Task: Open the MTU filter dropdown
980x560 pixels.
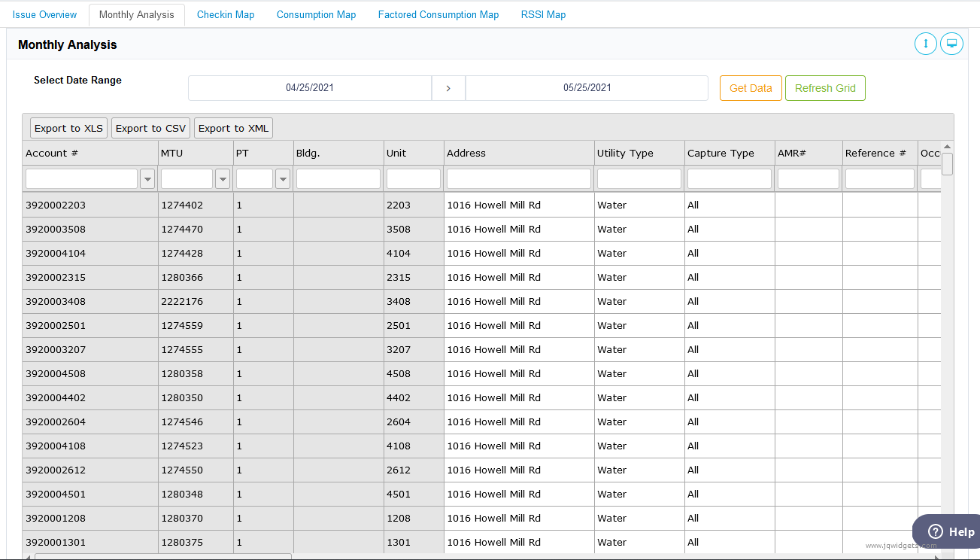Action: pos(223,179)
